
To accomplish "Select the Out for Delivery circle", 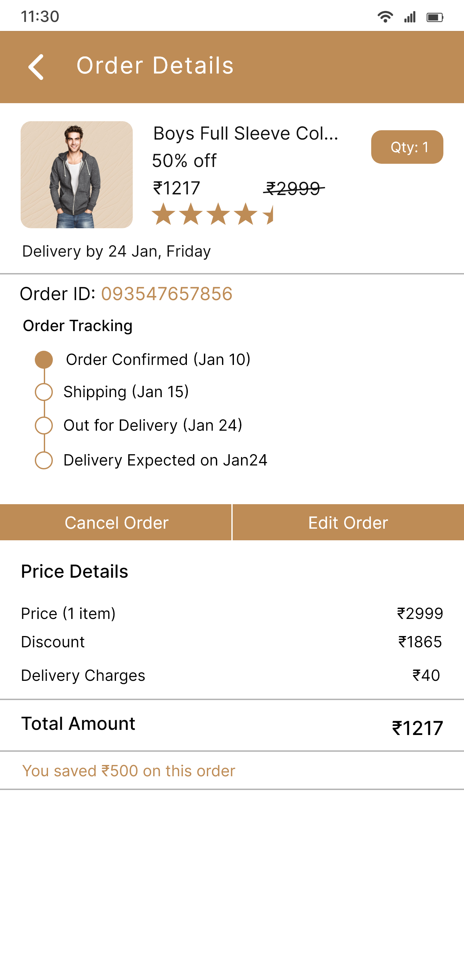I will click(44, 425).
